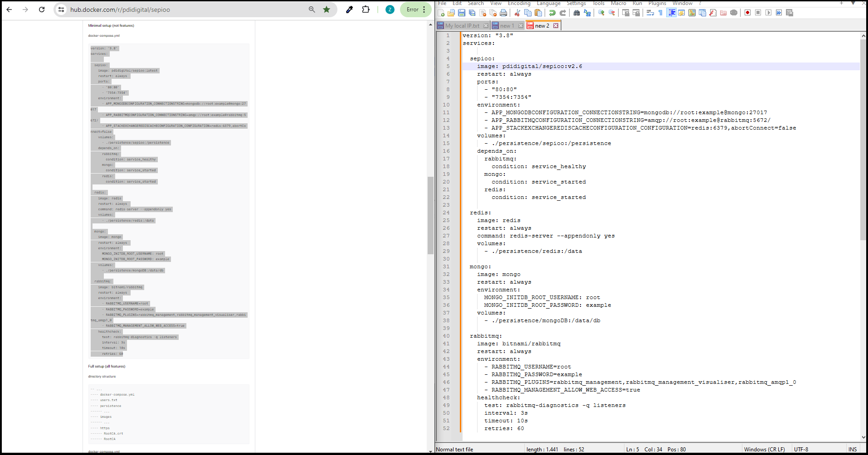Click the Print icon in the toolbar
Image resolution: width=868 pixels, height=455 pixels.
coord(503,13)
